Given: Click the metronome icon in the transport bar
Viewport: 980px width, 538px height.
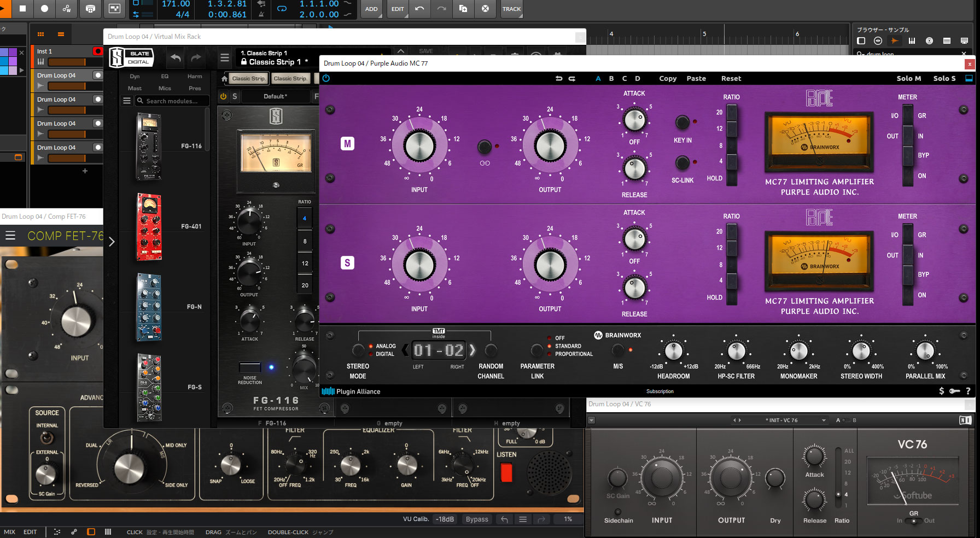Looking at the screenshot, I should coord(261,14).
